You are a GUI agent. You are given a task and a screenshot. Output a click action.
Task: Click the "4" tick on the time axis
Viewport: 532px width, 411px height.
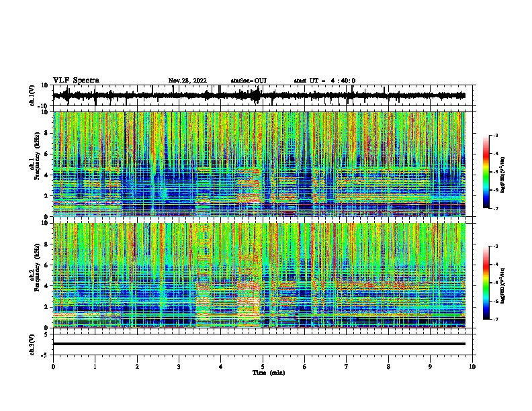221,367
